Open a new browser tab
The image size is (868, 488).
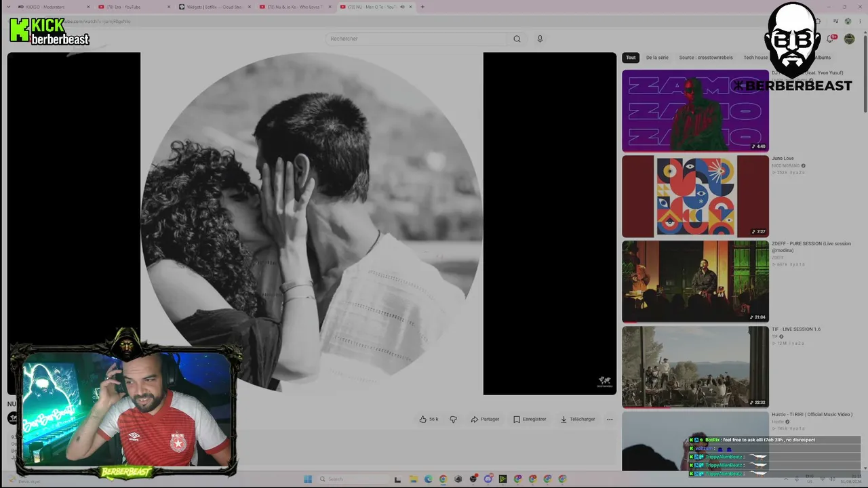tap(422, 7)
